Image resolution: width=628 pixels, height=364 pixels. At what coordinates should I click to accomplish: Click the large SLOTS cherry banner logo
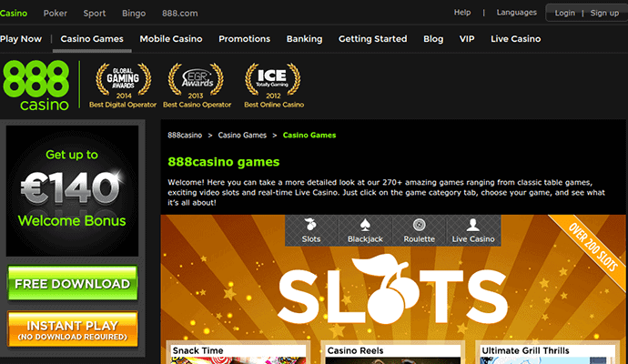coord(392,290)
